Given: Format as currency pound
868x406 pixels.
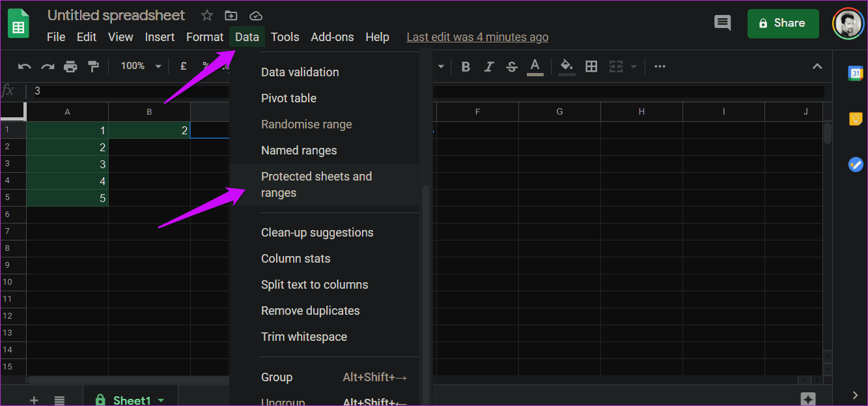Looking at the screenshot, I should (x=184, y=66).
